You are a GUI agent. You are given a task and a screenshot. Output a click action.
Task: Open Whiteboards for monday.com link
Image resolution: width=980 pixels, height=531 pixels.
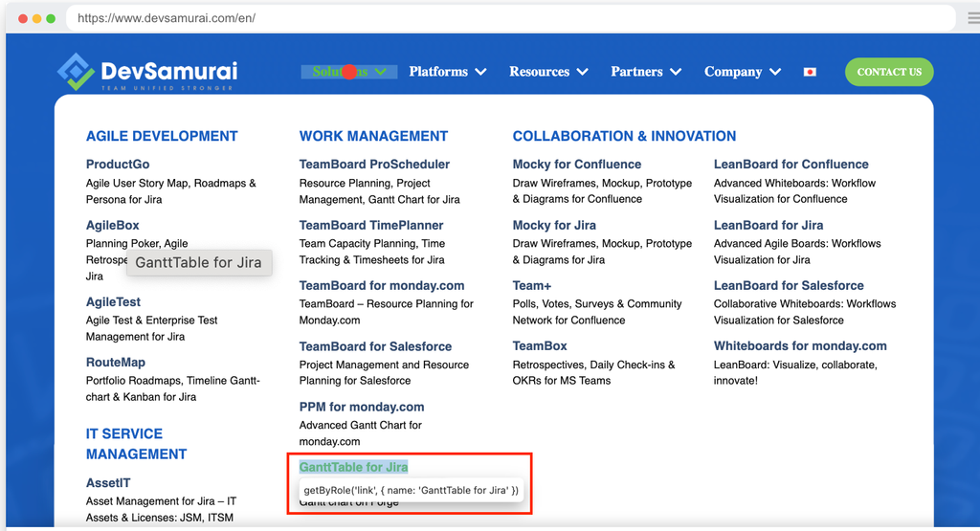(x=800, y=346)
